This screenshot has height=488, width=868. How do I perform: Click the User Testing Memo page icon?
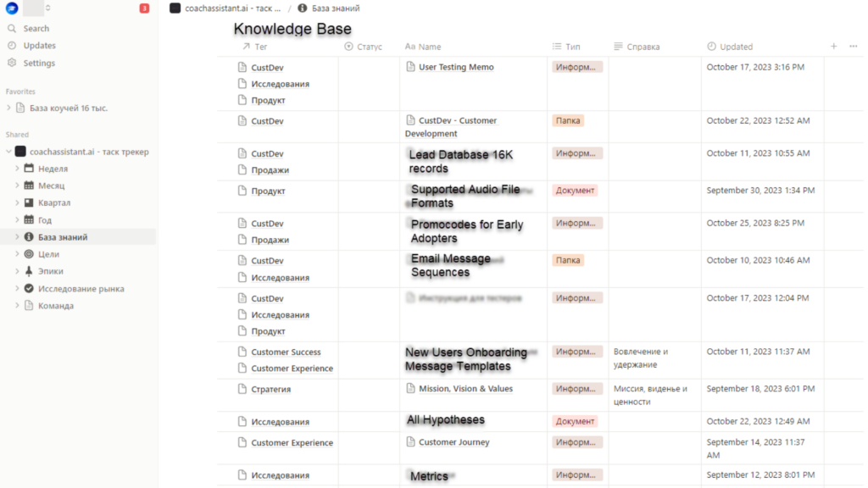tap(410, 67)
